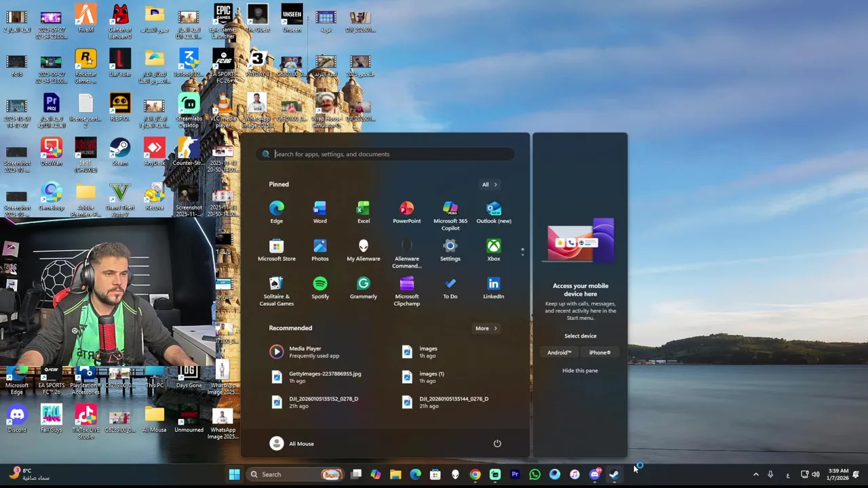Open File Explorer from taskbar
868x488 pixels.
(x=395, y=474)
